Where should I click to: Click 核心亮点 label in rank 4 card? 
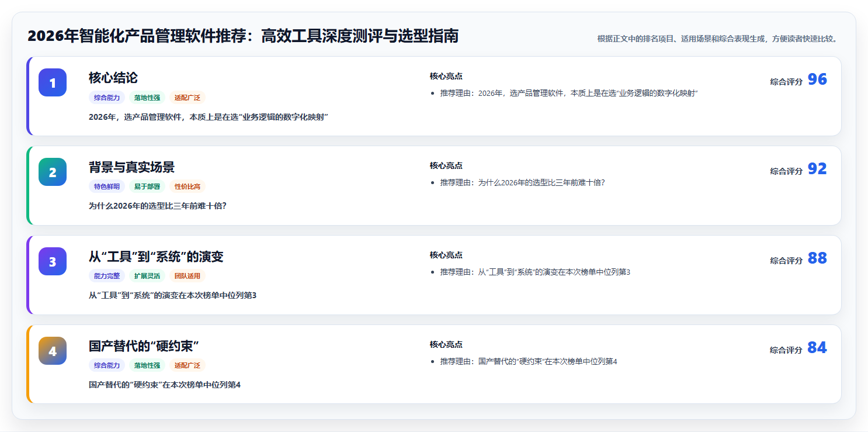pyautogui.click(x=446, y=345)
